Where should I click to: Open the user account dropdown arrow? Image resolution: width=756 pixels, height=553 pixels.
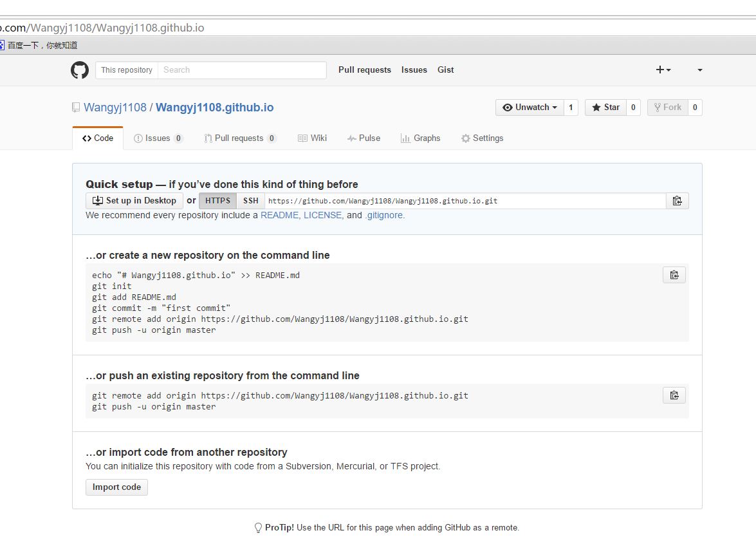[699, 70]
